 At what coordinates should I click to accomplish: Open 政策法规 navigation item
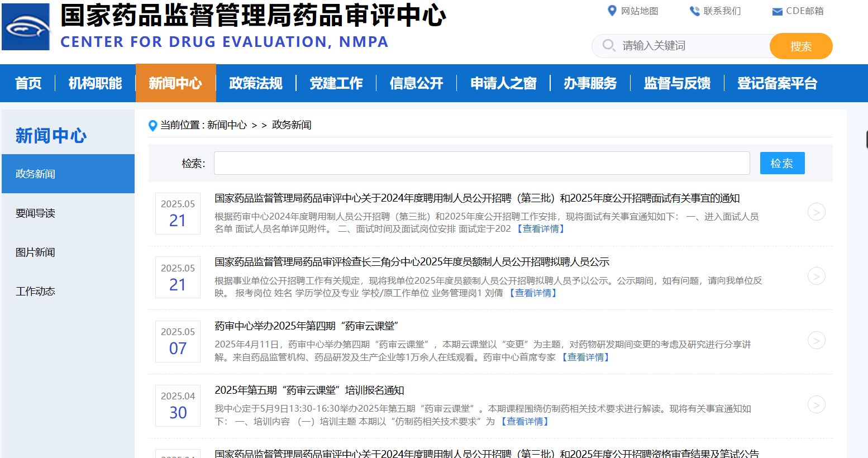tap(256, 83)
